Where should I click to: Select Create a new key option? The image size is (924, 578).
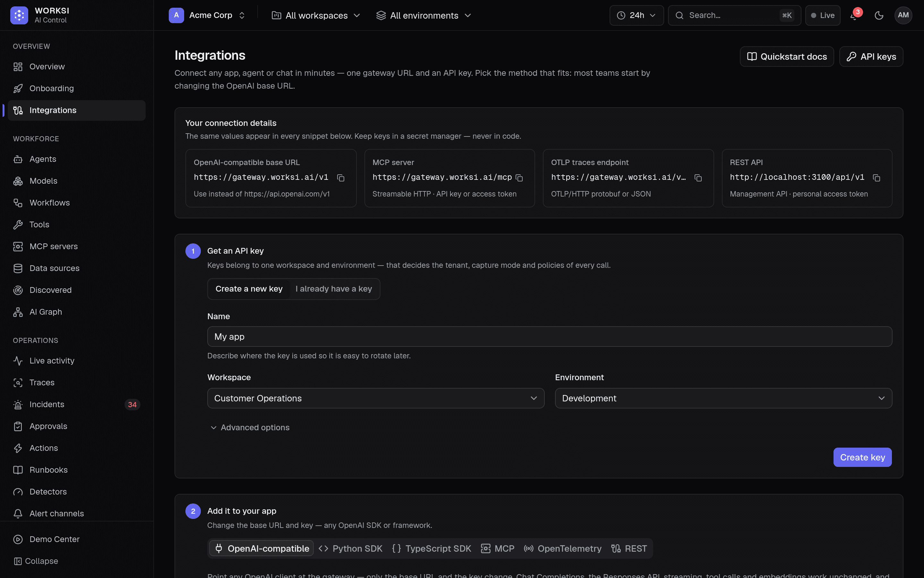click(249, 289)
